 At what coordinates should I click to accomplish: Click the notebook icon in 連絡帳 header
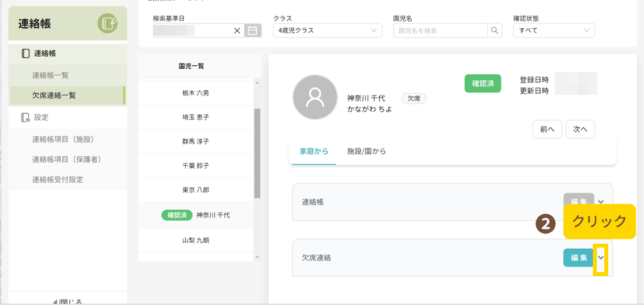[x=107, y=23]
